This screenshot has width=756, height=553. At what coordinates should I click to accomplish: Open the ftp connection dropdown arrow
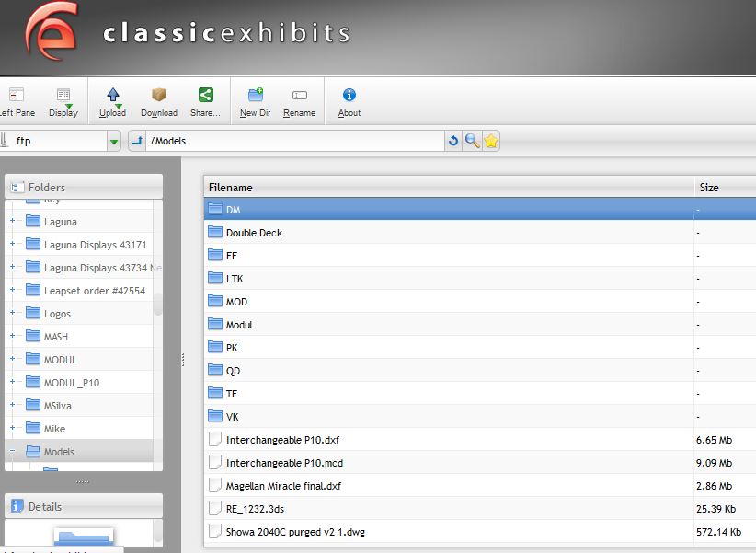point(114,141)
